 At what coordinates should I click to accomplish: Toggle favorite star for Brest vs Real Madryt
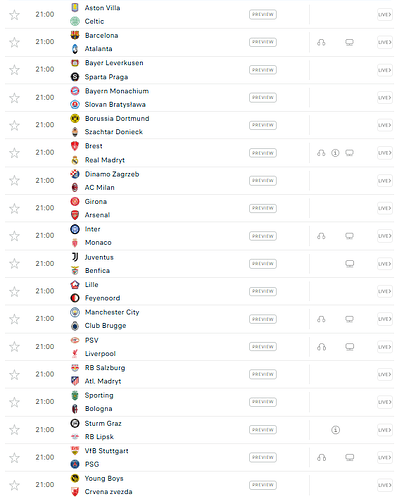[14, 153]
